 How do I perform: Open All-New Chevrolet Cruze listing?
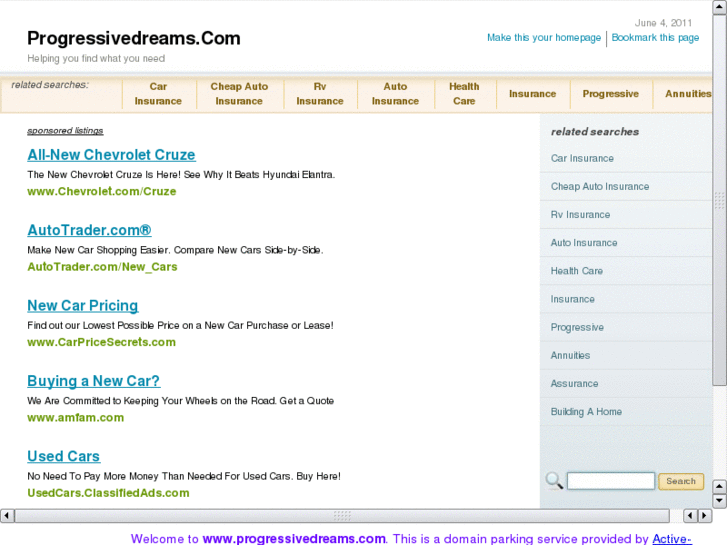click(x=111, y=154)
